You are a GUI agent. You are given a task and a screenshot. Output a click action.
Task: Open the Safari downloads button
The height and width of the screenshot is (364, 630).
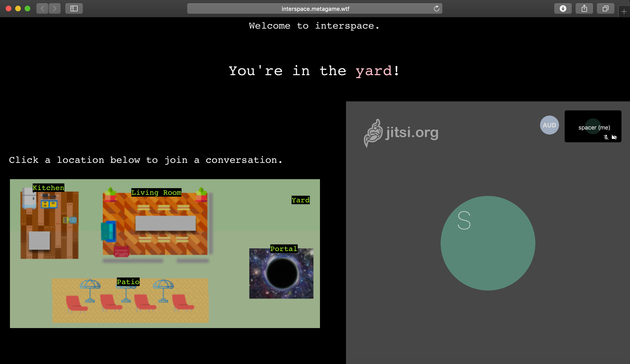point(563,9)
